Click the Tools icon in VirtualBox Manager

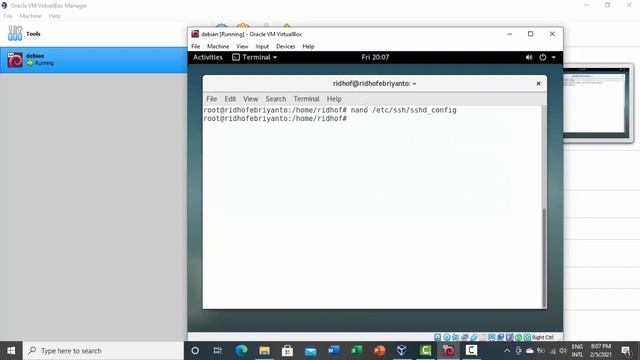tap(15, 33)
